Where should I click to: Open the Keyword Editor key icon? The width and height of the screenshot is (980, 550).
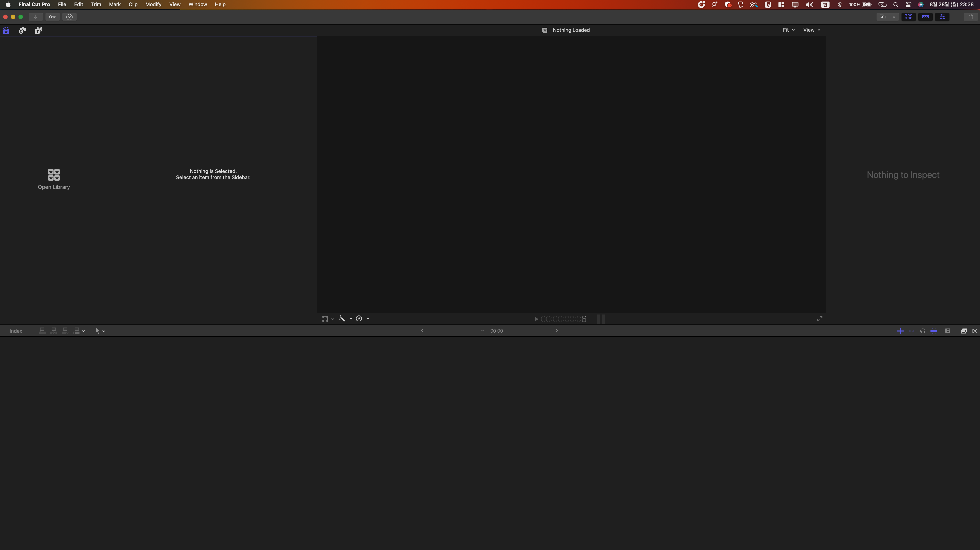[x=52, y=17]
